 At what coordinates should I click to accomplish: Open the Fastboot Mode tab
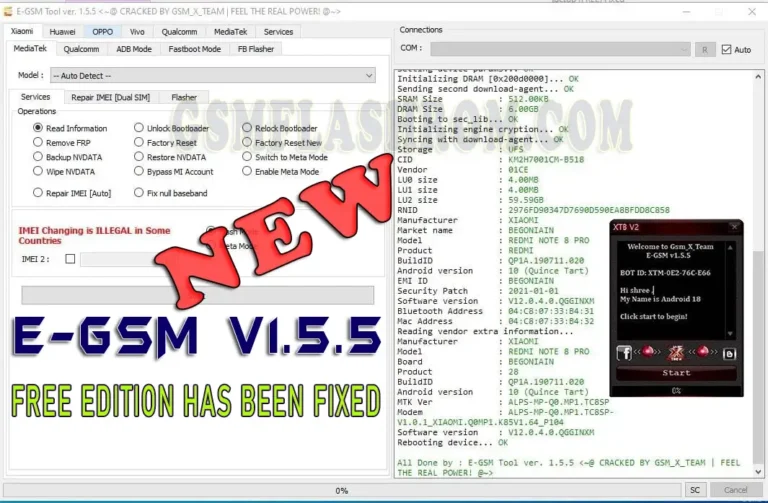click(194, 48)
